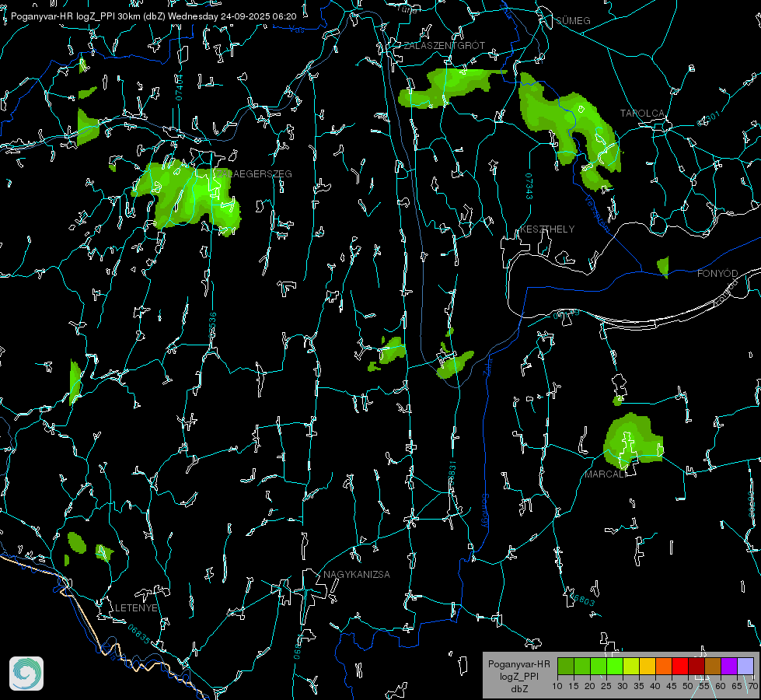This screenshot has width=761, height=700.
Task: Click the 06835 road number label
Action: [x=139, y=635]
